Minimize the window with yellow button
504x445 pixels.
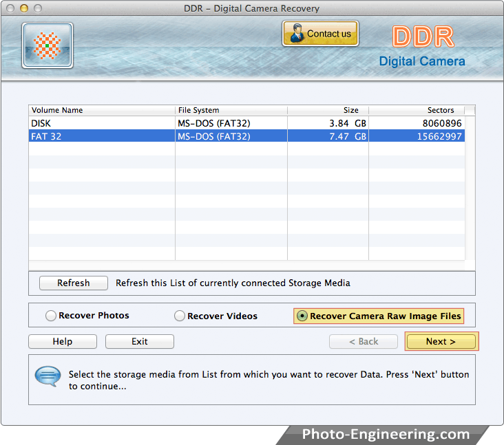pos(24,8)
